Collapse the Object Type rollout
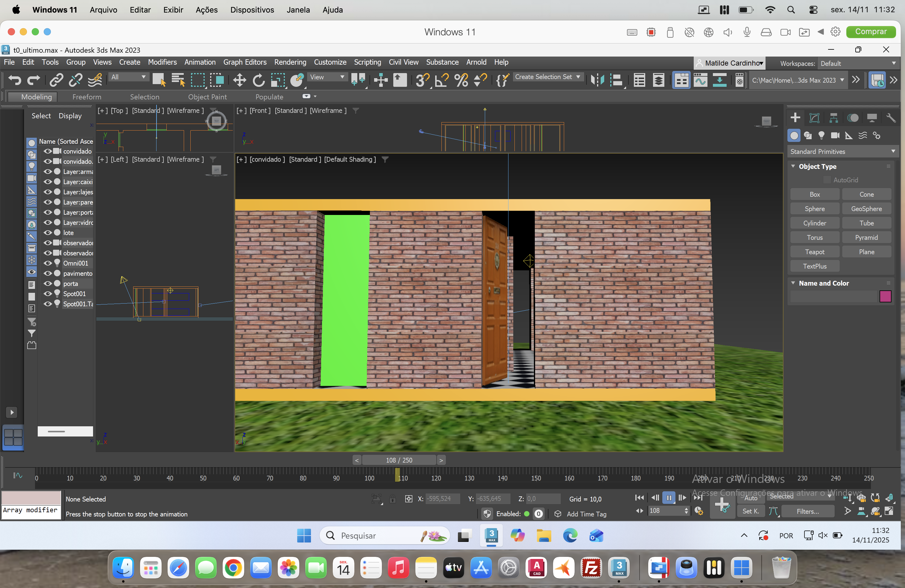Screen dimensions: 905x588 793,166
